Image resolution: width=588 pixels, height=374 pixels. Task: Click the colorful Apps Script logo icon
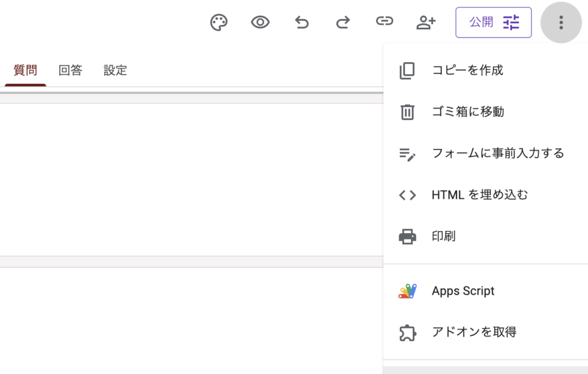[407, 291]
